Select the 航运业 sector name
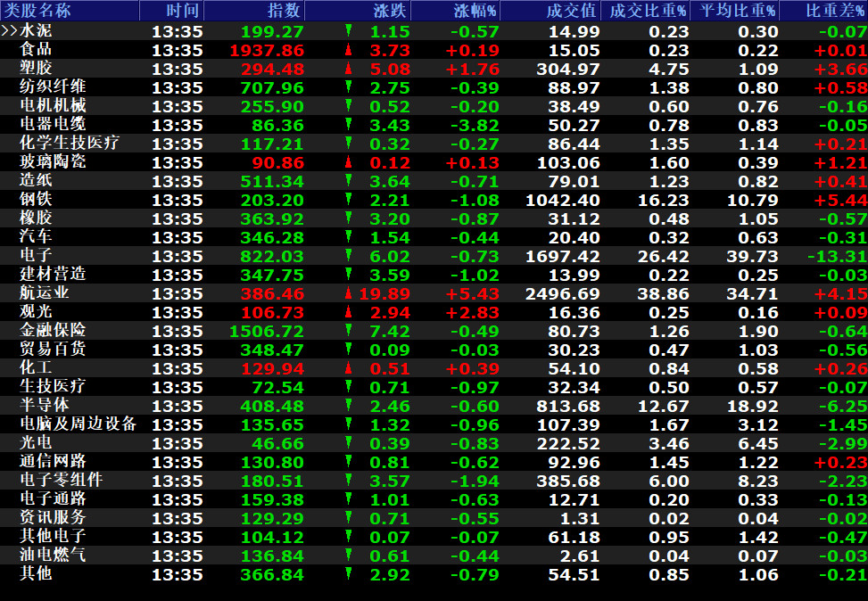868x601 pixels. [45, 292]
